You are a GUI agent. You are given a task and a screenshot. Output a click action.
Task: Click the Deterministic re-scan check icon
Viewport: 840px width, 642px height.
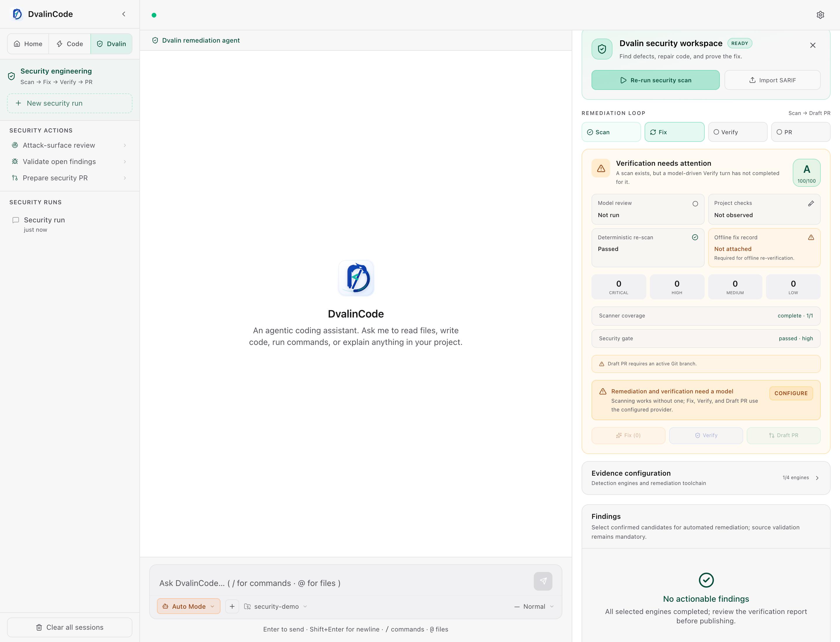click(x=695, y=237)
